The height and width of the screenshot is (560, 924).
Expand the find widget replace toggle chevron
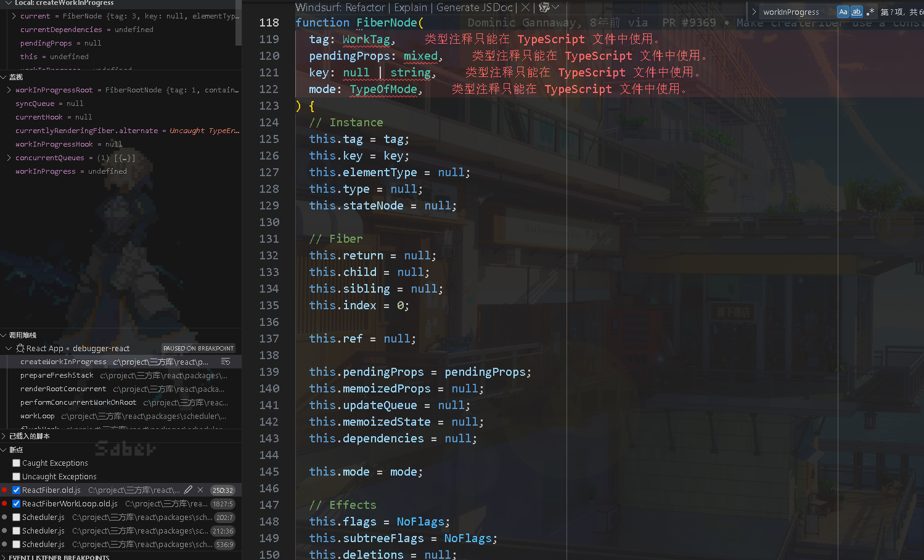pos(754,12)
